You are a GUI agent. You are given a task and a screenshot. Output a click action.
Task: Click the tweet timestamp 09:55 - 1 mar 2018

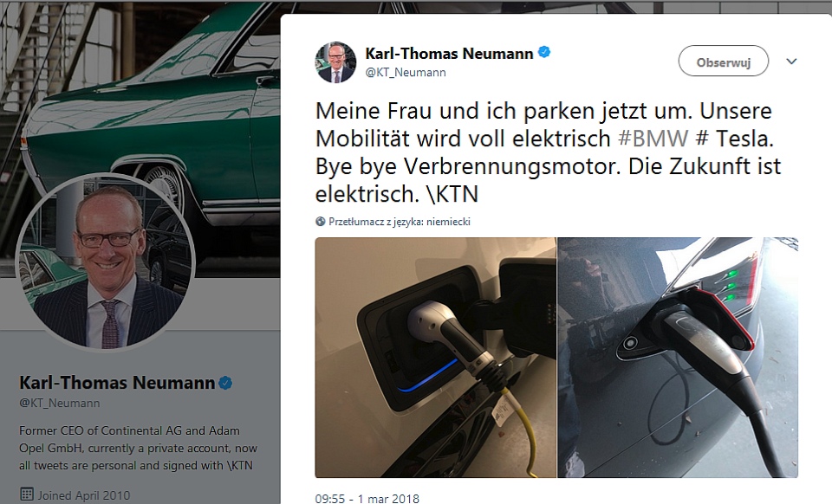(367, 499)
